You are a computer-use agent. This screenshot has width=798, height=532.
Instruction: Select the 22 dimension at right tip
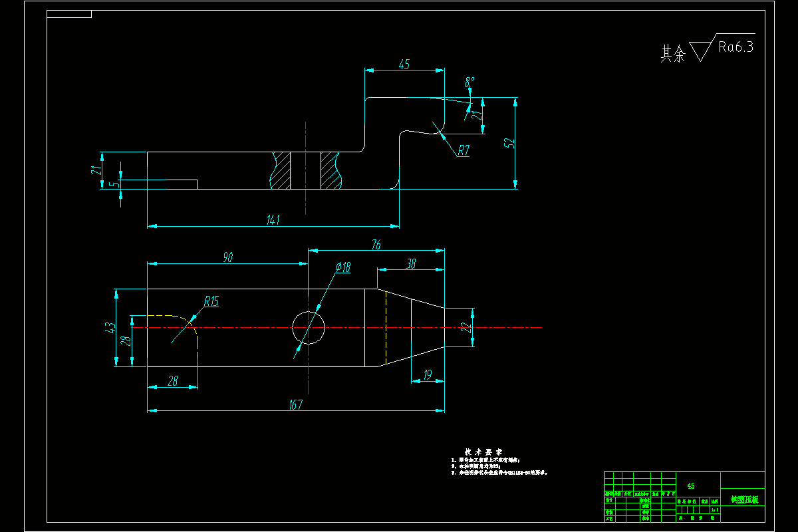coord(466,327)
